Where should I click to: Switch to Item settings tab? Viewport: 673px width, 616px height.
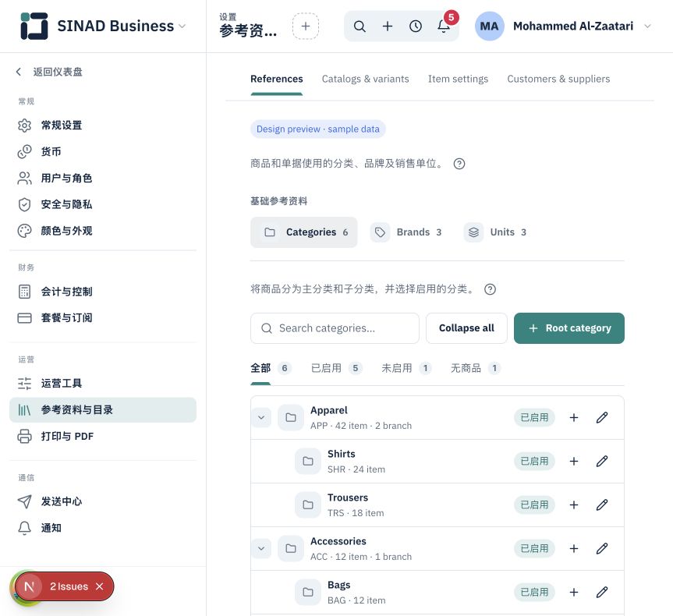458,79
